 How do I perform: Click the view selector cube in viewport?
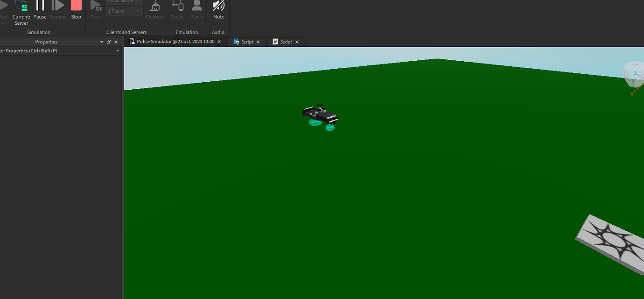point(633,75)
